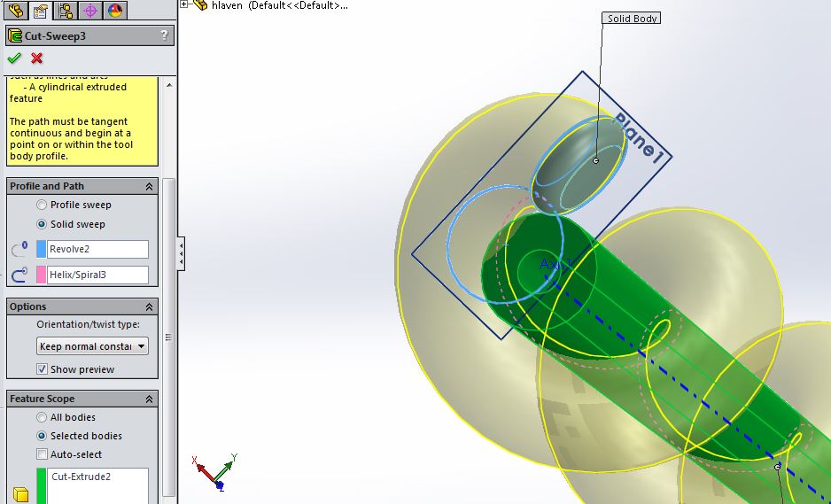Accept Cut-Sweep3 with the green checkmark

14,58
